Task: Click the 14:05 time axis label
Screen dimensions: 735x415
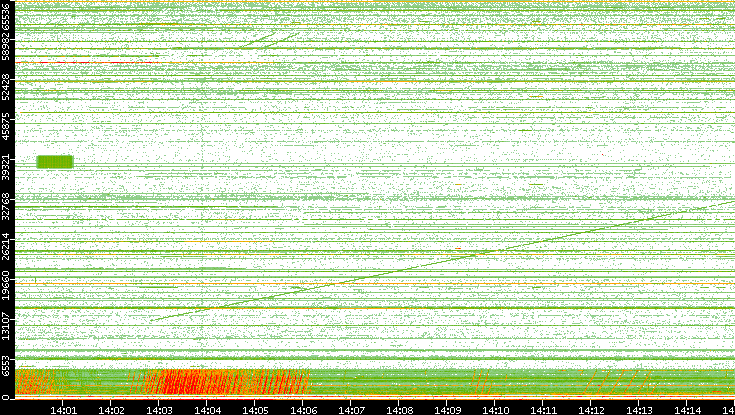Action: click(x=255, y=410)
